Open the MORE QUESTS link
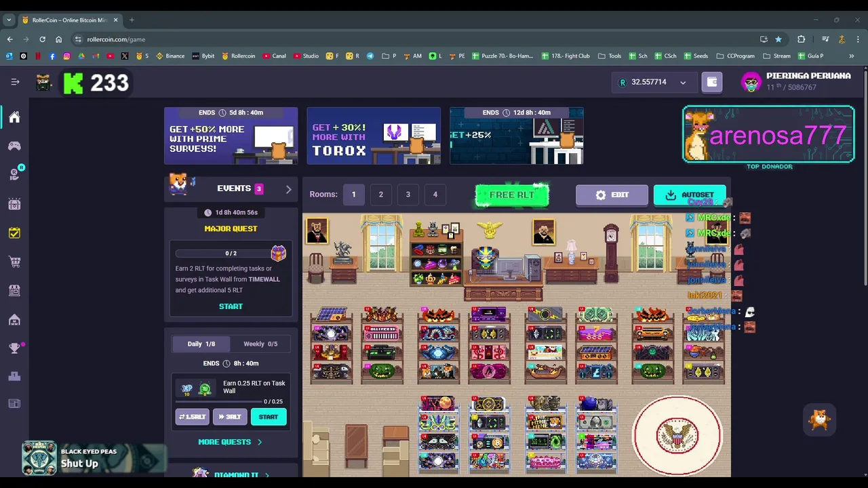The height and width of the screenshot is (488, 868). click(x=230, y=442)
